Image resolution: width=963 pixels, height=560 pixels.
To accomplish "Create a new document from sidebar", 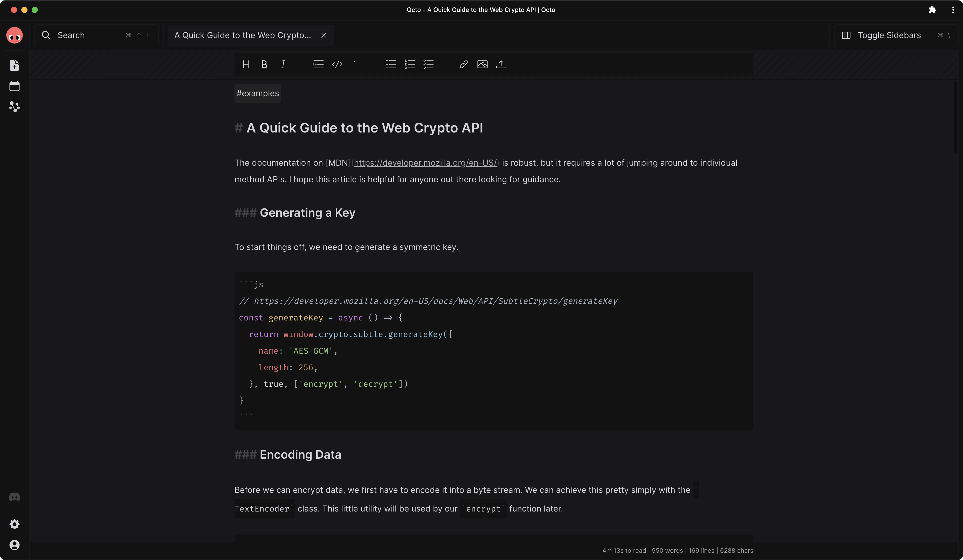I will [15, 65].
